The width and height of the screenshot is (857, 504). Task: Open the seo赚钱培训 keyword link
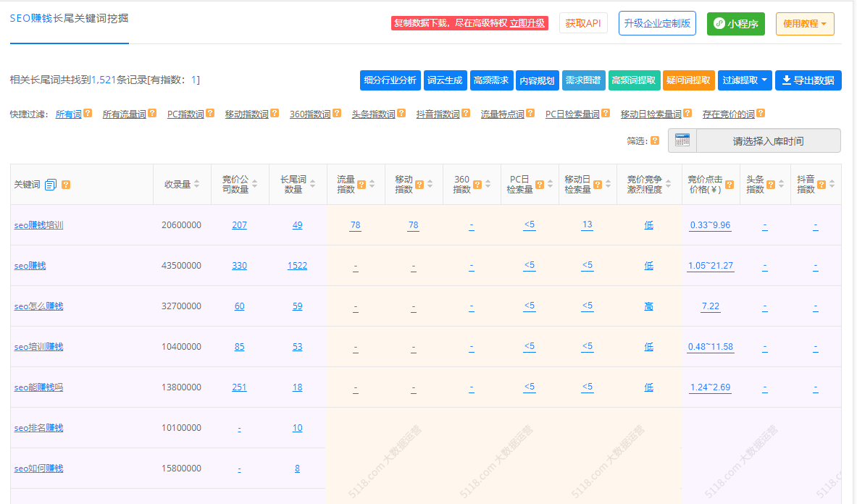38,225
